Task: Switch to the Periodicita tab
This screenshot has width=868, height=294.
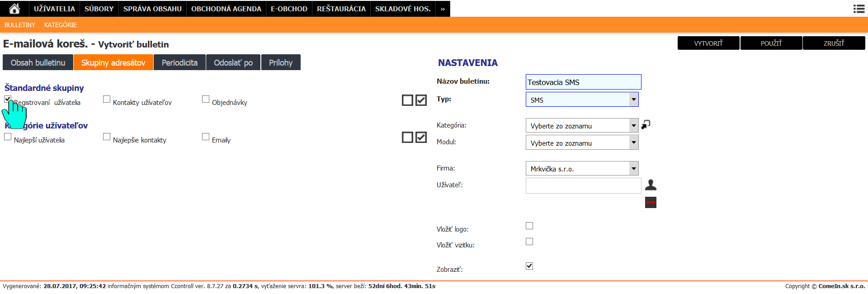Action: point(179,62)
